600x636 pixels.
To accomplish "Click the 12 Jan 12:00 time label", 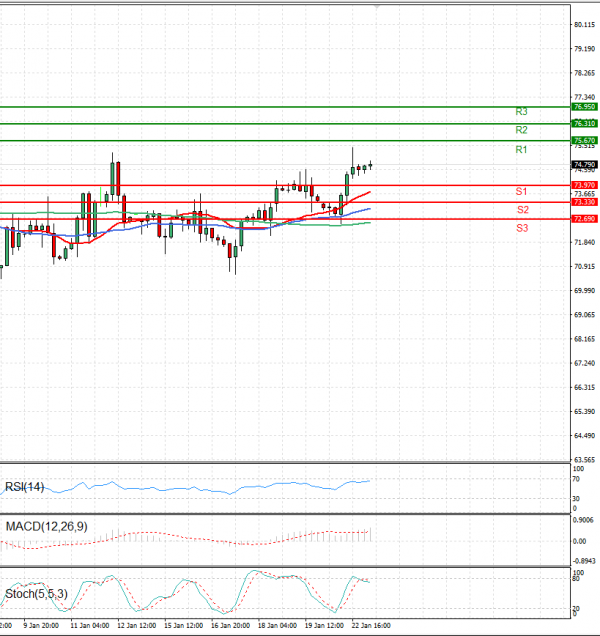I will (137, 625).
